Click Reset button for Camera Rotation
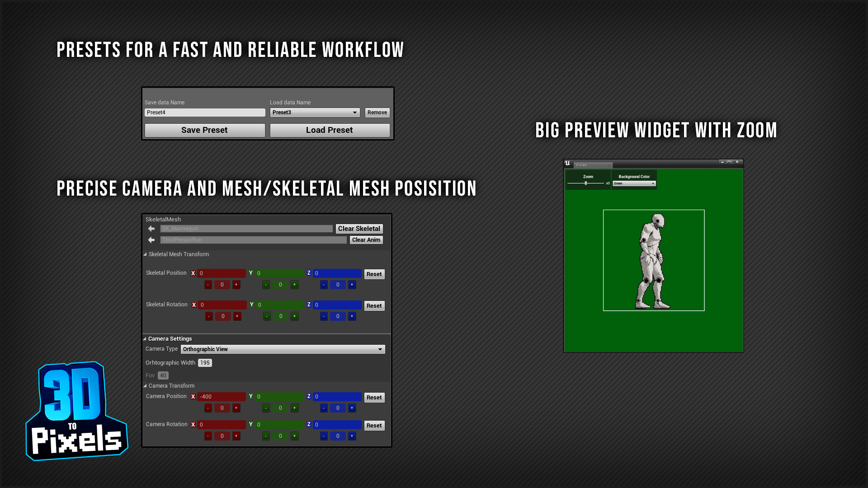This screenshot has width=868, height=488. tap(374, 425)
